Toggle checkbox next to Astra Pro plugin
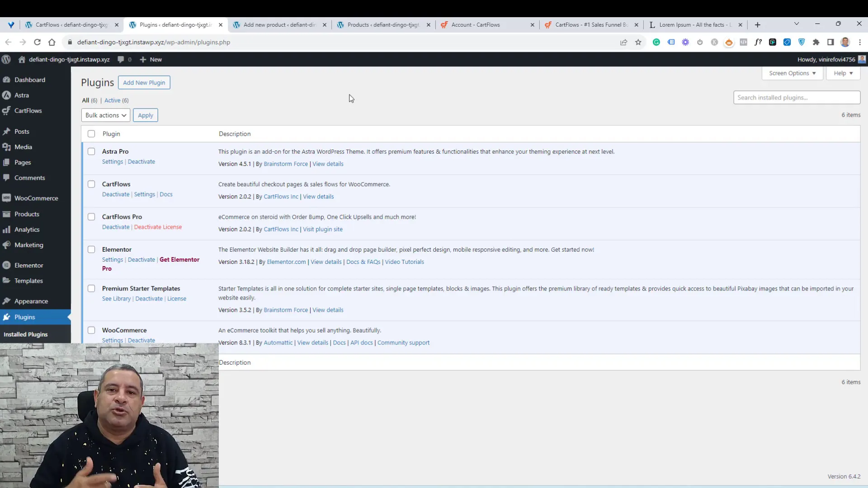The height and width of the screenshot is (488, 868). (91, 151)
